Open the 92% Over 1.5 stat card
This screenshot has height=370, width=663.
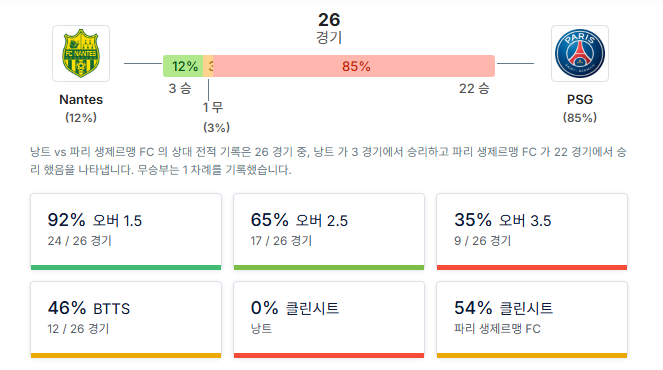126,232
